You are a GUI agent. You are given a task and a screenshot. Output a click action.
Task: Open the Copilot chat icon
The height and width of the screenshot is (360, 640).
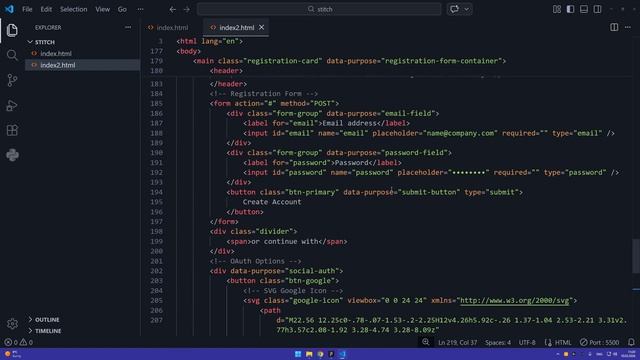454,9
